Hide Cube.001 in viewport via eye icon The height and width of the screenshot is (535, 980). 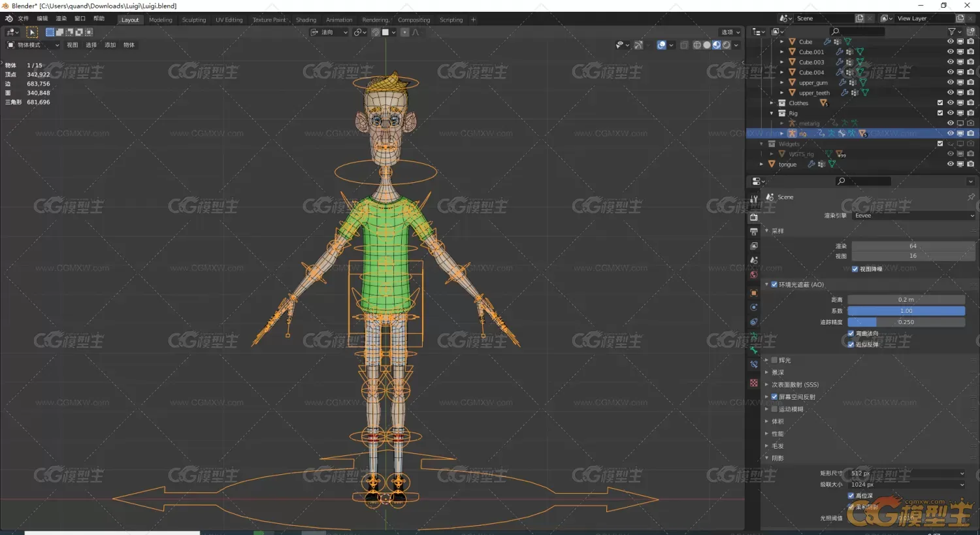(x=951, y=52)
